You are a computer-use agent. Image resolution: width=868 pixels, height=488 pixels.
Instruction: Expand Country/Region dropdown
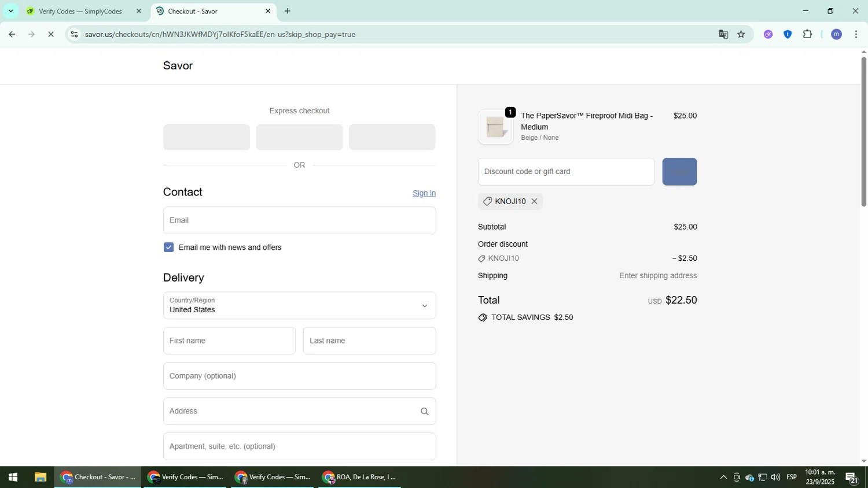299,305
